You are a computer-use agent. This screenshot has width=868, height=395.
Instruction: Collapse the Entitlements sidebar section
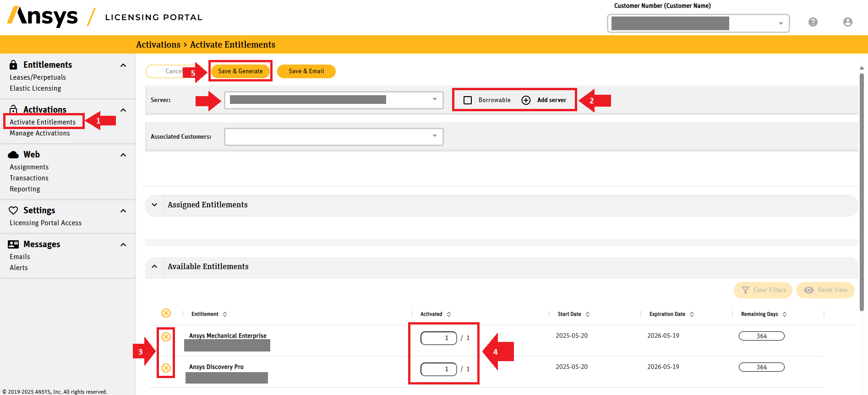123,65
